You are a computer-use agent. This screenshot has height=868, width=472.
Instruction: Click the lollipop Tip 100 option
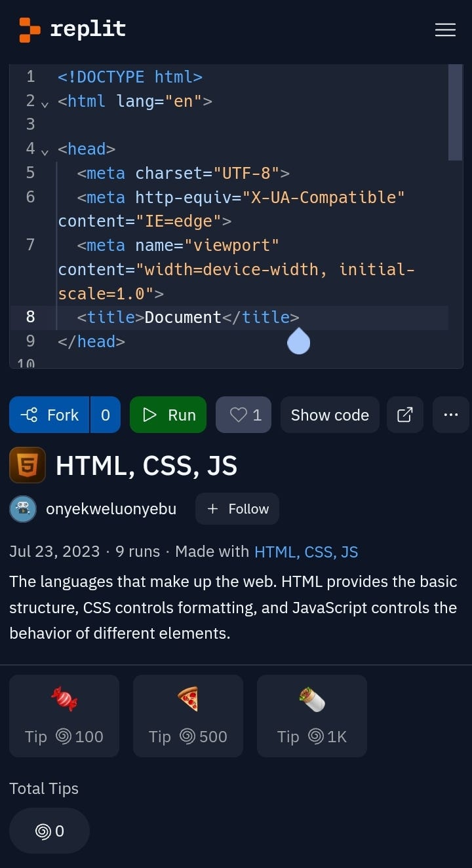pyautogui.click(x=64, y=715)
